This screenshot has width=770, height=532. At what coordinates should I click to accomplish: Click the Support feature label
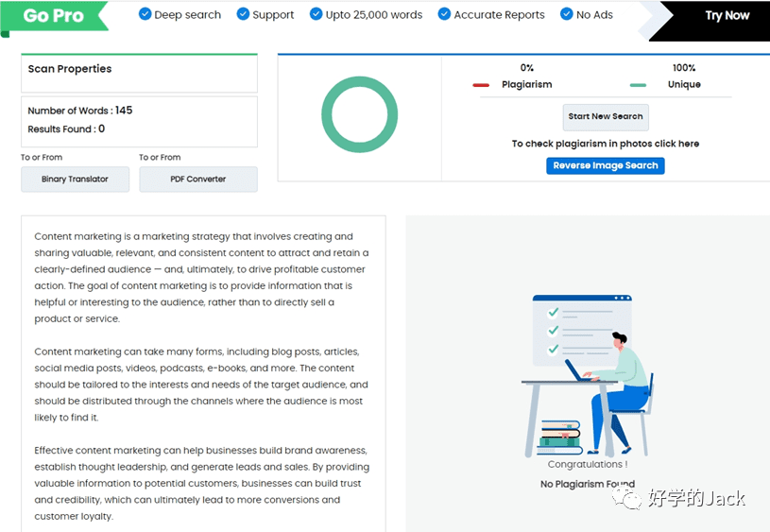click(273, 15)
